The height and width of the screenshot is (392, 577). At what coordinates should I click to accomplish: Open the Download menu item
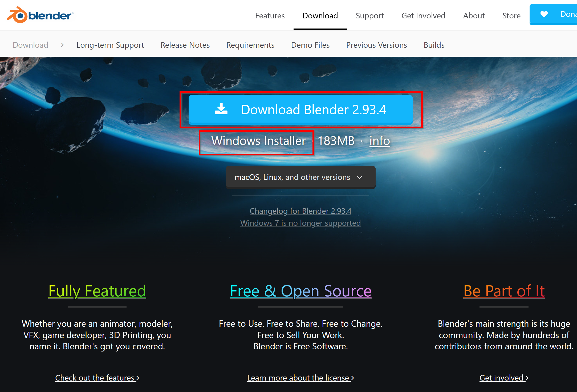(x=320, y=16)
